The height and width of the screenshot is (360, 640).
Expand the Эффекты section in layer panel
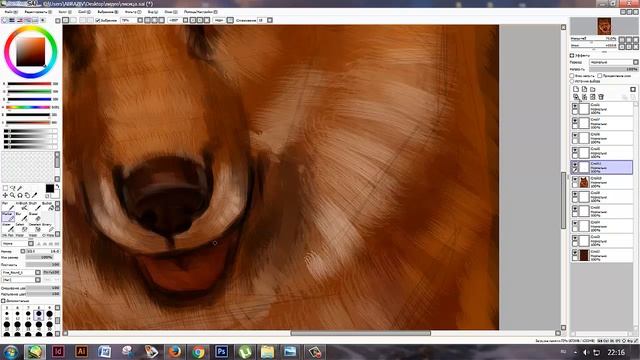click(x=572, y=56)
